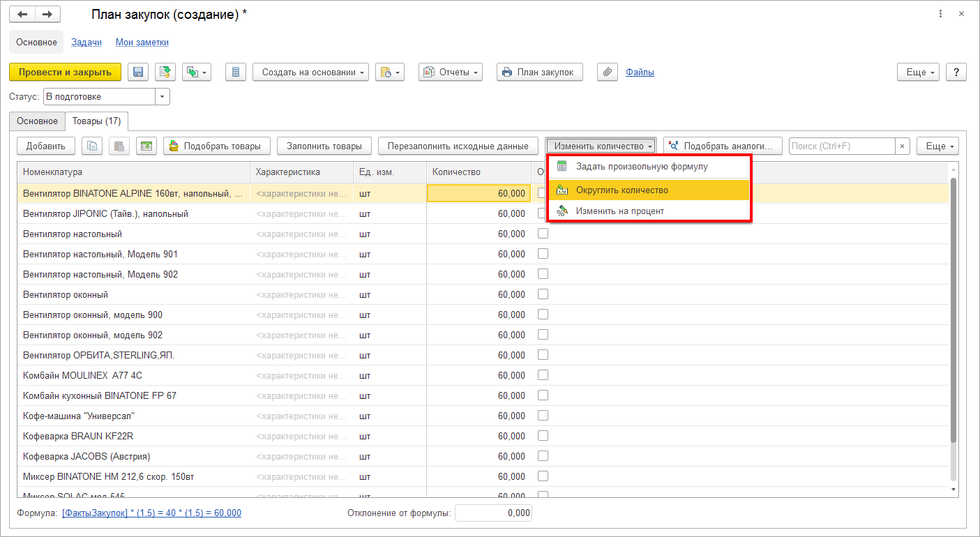Select the row Вентилятор оконный, модель 902
Screen dimensions: 980x537
point(483,335)
